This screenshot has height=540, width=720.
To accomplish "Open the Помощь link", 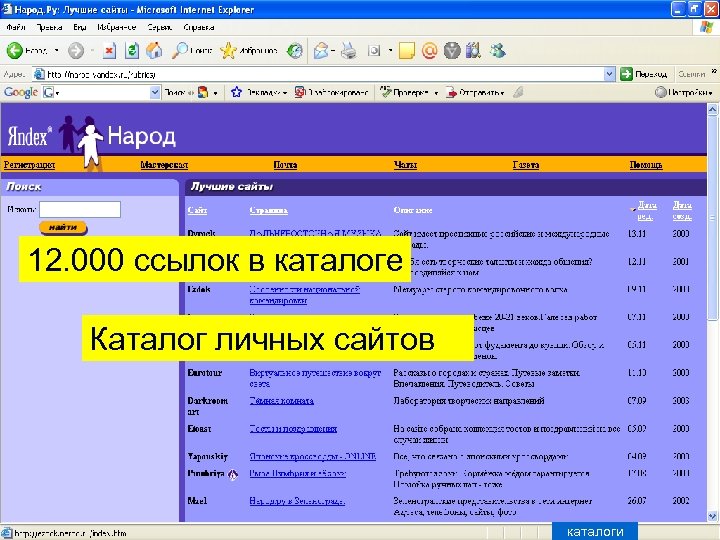I will [646, 165].
